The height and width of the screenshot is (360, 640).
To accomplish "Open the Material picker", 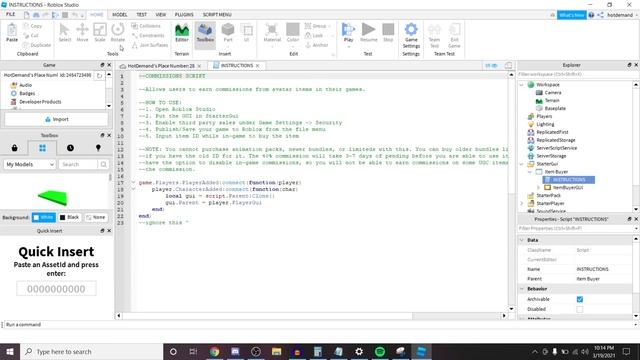I will pyautogui.click(x=272, y=33).
